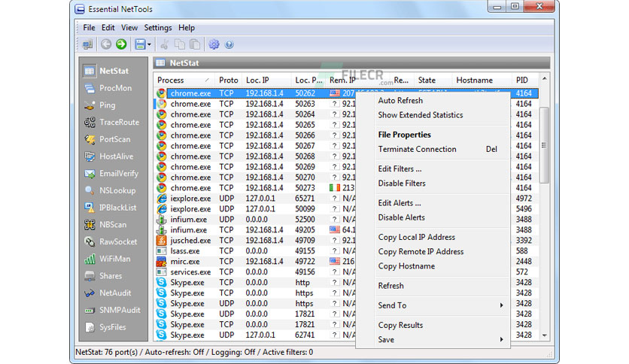629x364 pixels.
Task: Choose Edit Filters ... entry
Action: tap(400, 168)
